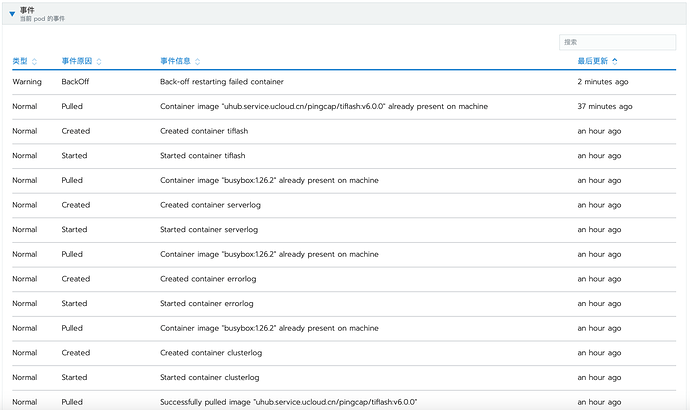Viewport: 690px width, 410px height.
Task: Select '37 minutes ago' timestamp
Action: tap(605, 106)
